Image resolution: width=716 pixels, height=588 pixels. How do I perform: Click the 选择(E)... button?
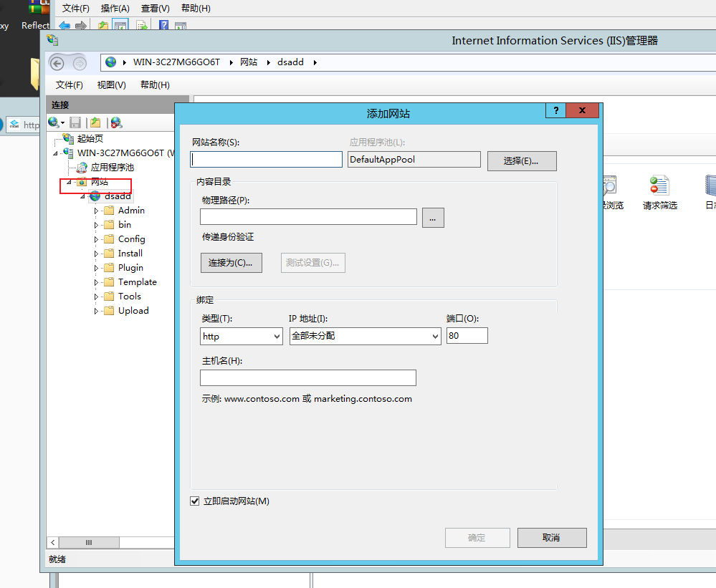(522, 161)
